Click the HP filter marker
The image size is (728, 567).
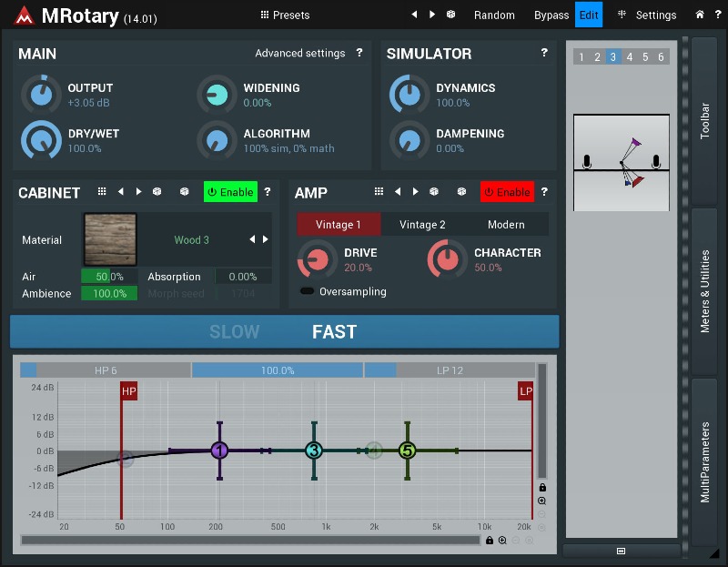(x=128, y=391)
